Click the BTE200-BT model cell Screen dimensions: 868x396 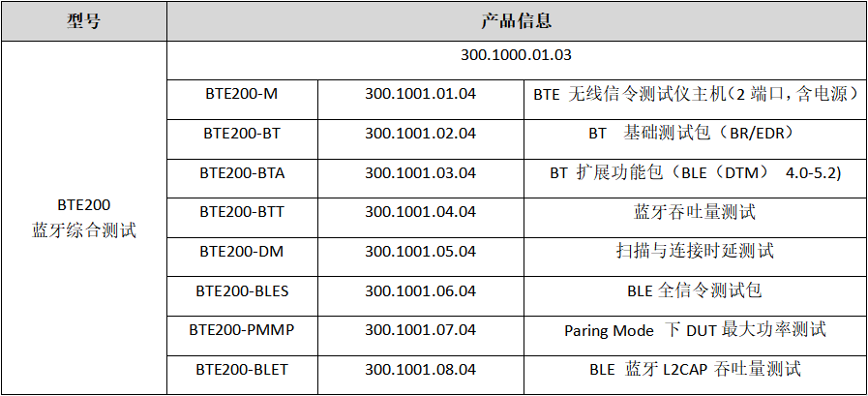click(x=242, y=134)
